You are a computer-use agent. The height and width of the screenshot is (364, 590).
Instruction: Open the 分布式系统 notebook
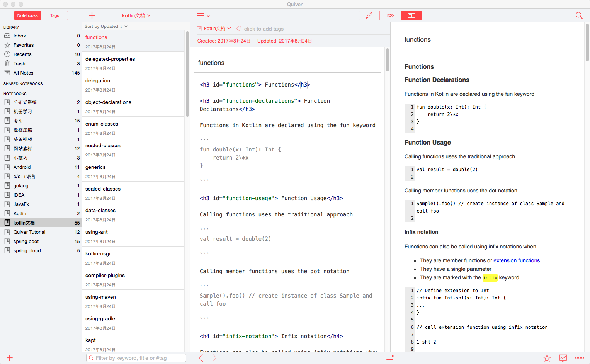click(x=41, y=102)
